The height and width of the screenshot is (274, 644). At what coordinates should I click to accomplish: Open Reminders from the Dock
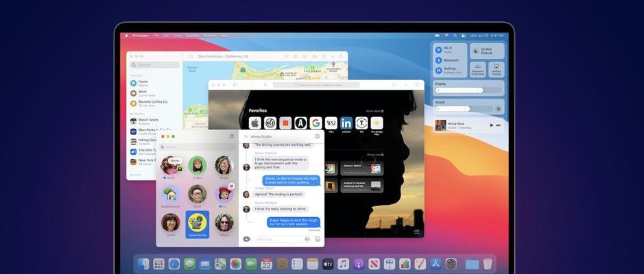pos(298,264)
